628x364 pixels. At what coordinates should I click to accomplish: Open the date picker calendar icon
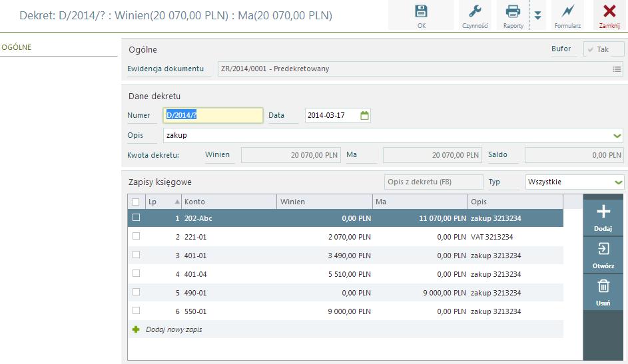tap(364, 116)
